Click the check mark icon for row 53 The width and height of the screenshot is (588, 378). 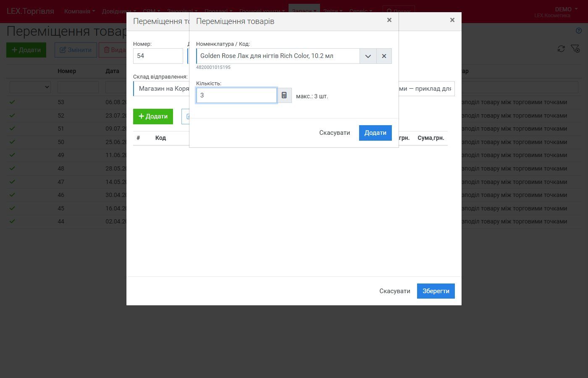coord(12,102)
